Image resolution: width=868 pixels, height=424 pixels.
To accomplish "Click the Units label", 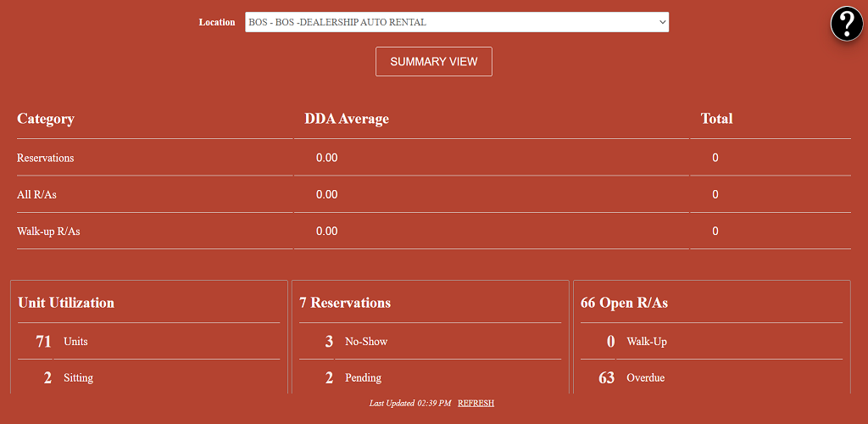I will pyautogui.click(x=75, y=342).
